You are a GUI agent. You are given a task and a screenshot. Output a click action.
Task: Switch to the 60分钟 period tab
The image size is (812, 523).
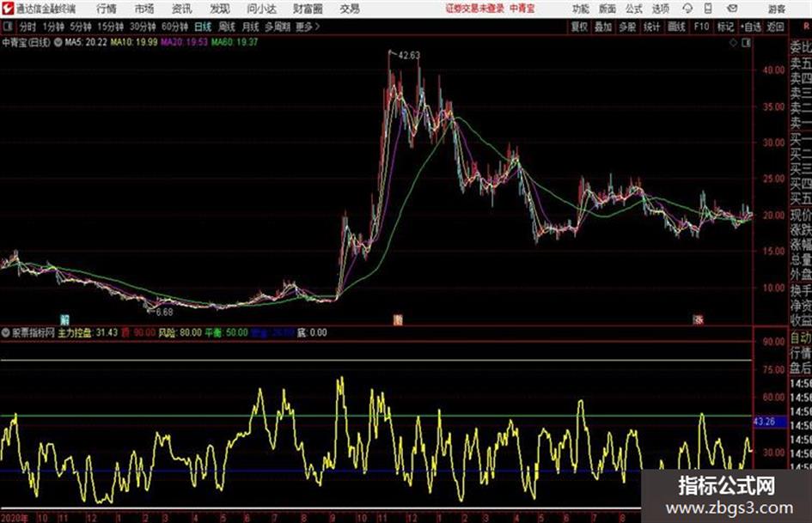point(174,27)
